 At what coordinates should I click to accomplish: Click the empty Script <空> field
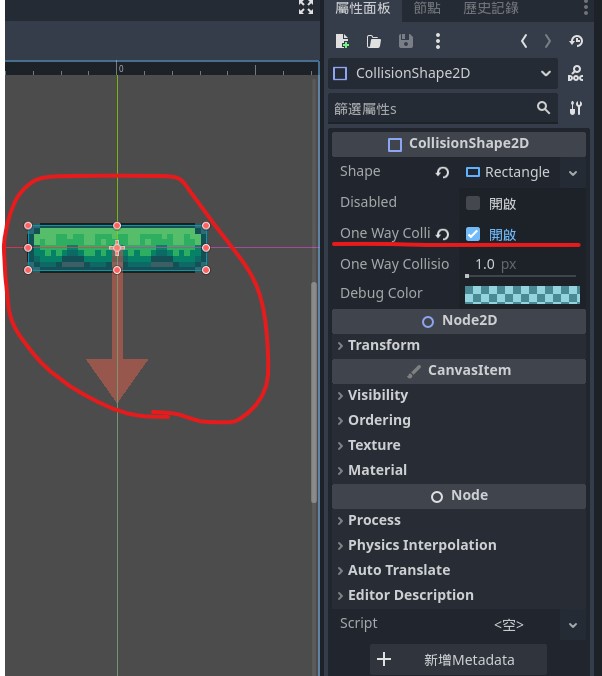[509, 625]
